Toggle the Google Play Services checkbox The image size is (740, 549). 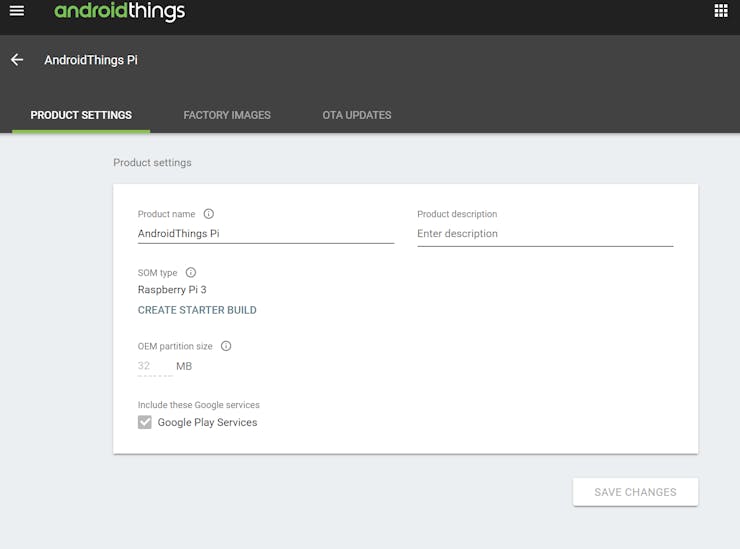click(145, 422)
